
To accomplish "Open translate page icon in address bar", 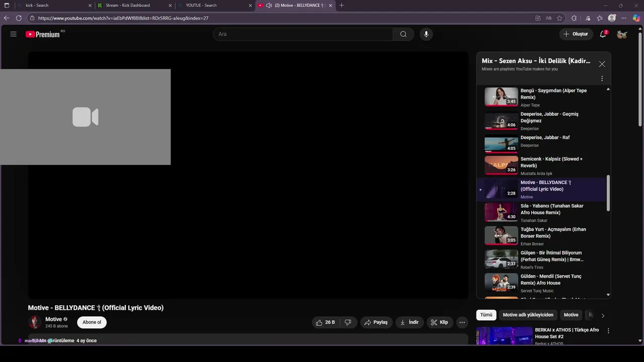I will tap(549, 18).
